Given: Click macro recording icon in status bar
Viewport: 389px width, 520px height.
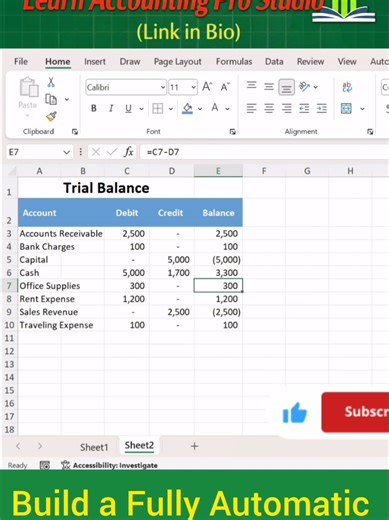Looking at the screenshot, I should coord(45,465).
